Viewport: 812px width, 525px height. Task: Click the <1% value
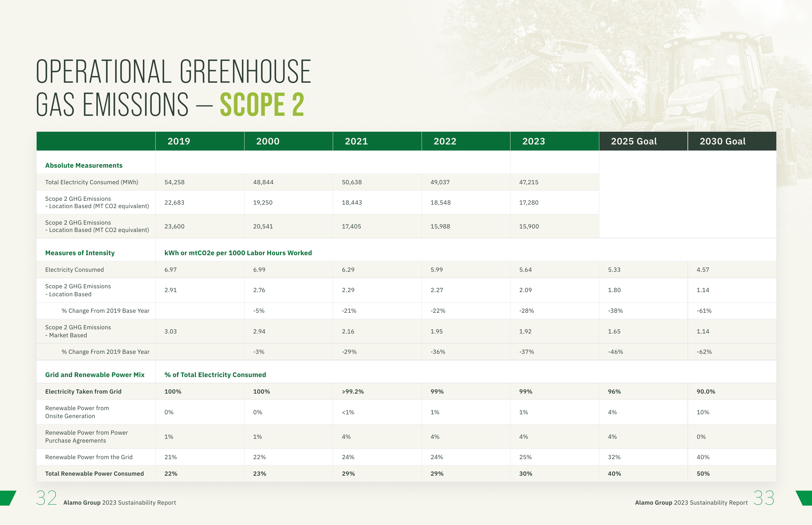348,412
